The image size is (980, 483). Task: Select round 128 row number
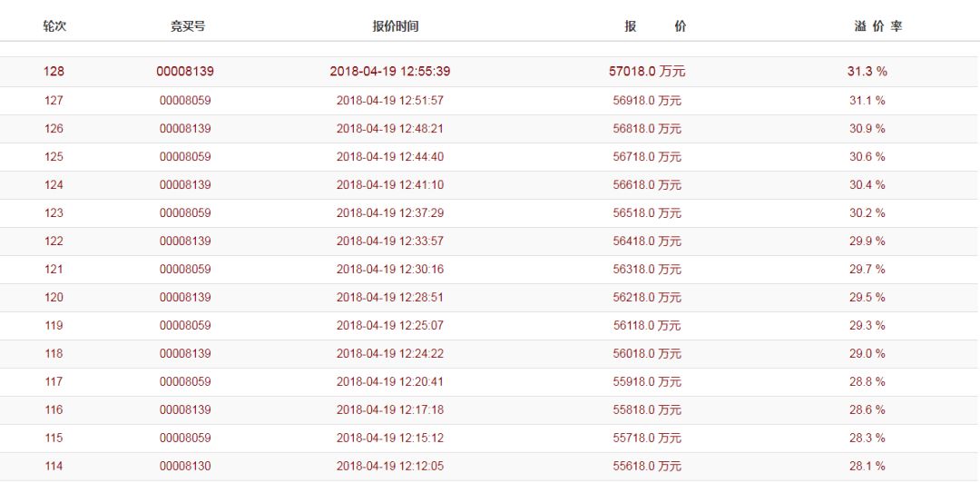(x=54, y=72)
